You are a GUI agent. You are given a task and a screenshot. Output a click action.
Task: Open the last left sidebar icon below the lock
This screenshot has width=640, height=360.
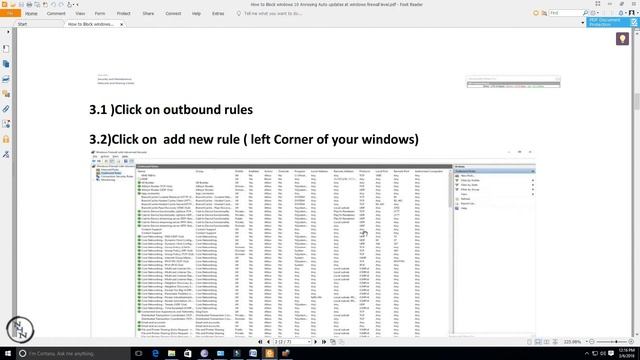tap(6, 154)
